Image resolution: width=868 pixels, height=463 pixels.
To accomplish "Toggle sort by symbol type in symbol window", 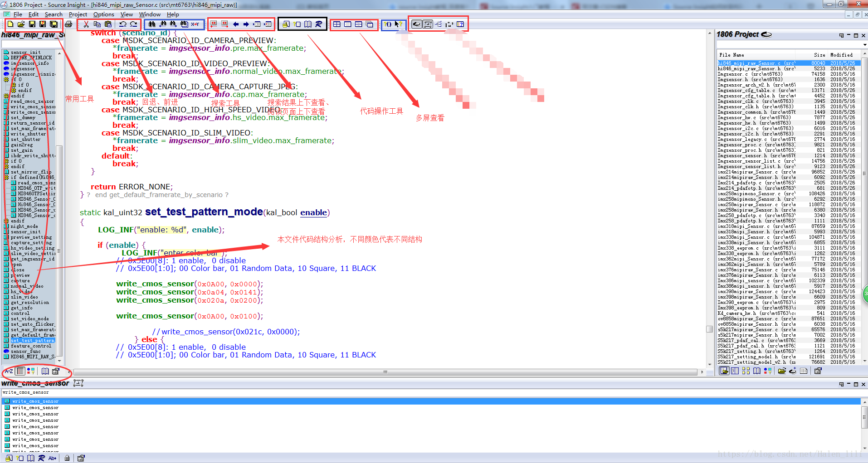I will 31,371.
